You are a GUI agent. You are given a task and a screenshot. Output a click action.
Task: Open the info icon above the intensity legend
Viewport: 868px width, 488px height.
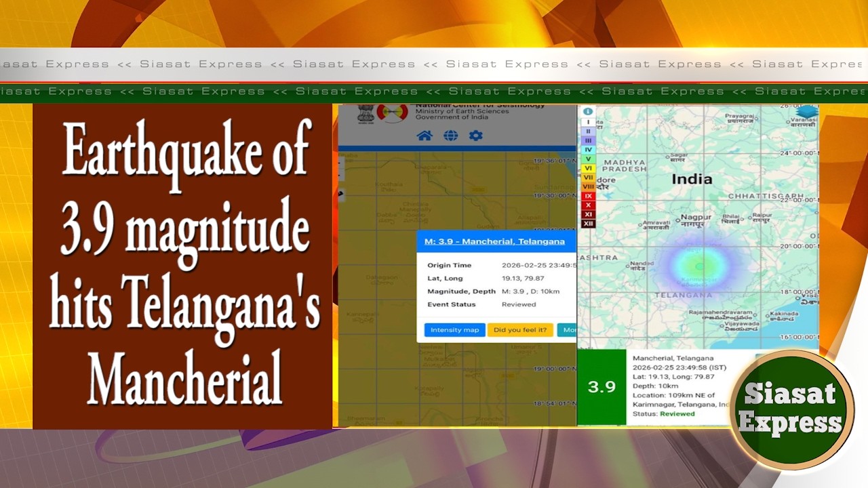click(x=588, y=111)
